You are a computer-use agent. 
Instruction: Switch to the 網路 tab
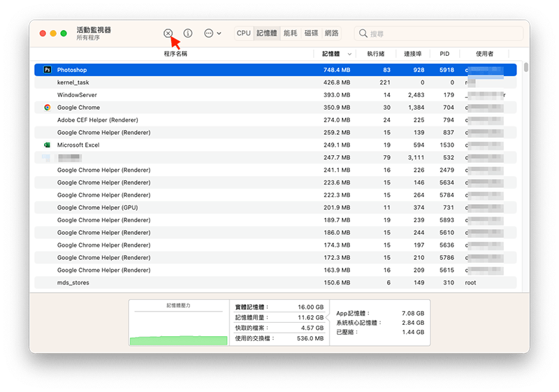pos(331,33)
